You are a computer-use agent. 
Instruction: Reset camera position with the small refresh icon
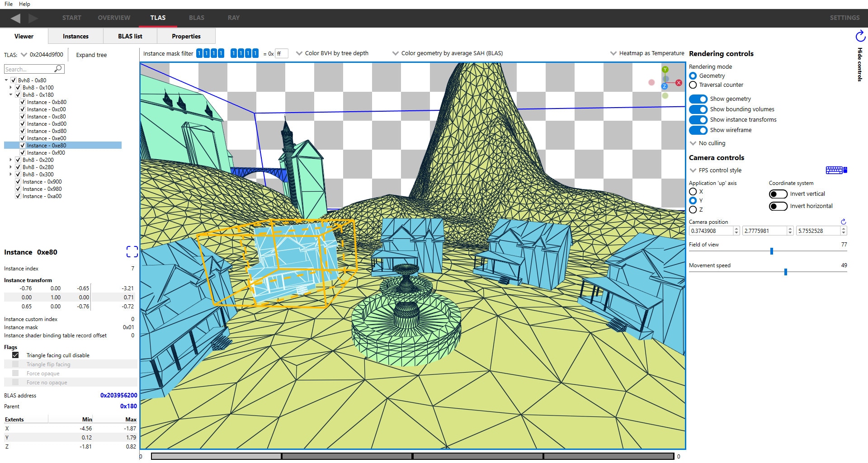click(x=843, y=222)
